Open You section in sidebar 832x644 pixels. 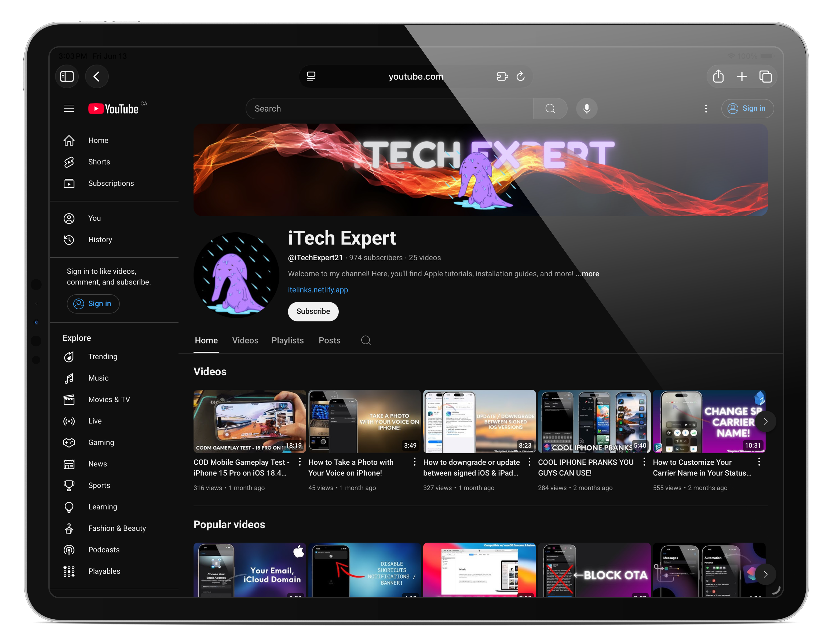point(114,218)
